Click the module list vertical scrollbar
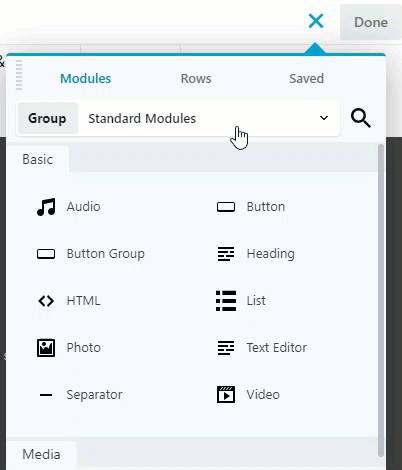 click(381, 300)
